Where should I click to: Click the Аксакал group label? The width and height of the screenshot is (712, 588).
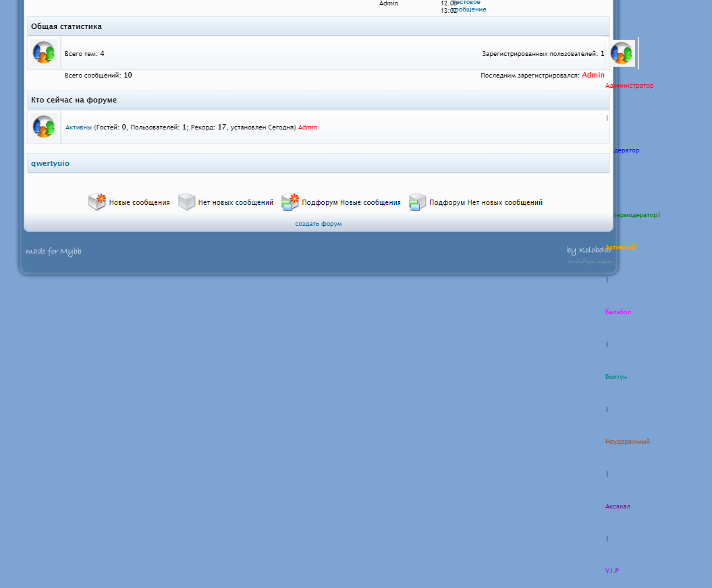pos(618,506)
